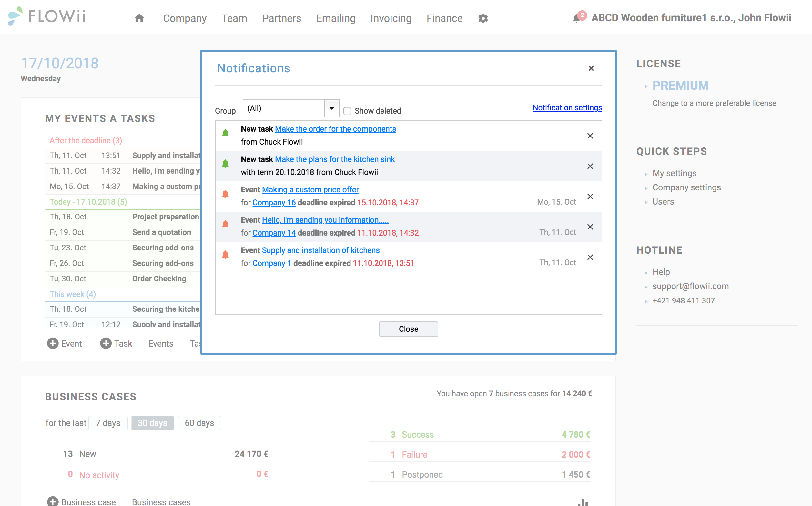Open the Team menu

234,18
